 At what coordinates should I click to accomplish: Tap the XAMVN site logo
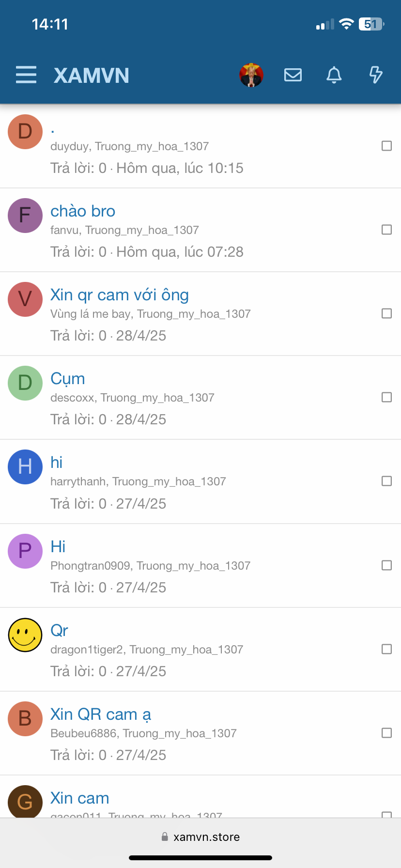92,76
